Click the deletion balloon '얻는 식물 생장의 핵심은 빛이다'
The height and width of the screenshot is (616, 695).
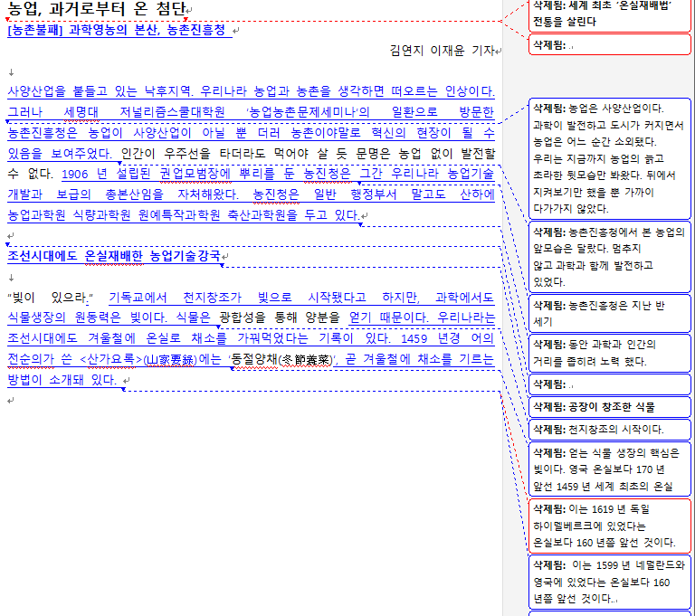pos(609,469)
